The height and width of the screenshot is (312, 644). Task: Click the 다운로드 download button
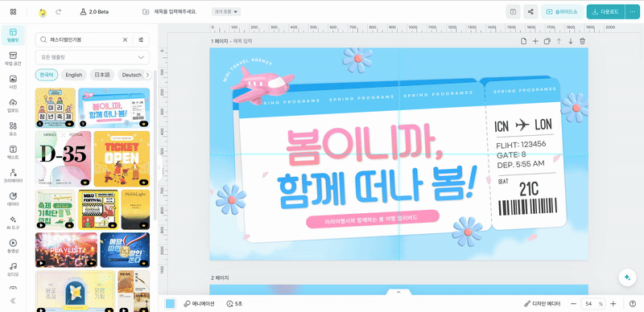[x=605, y=12]
